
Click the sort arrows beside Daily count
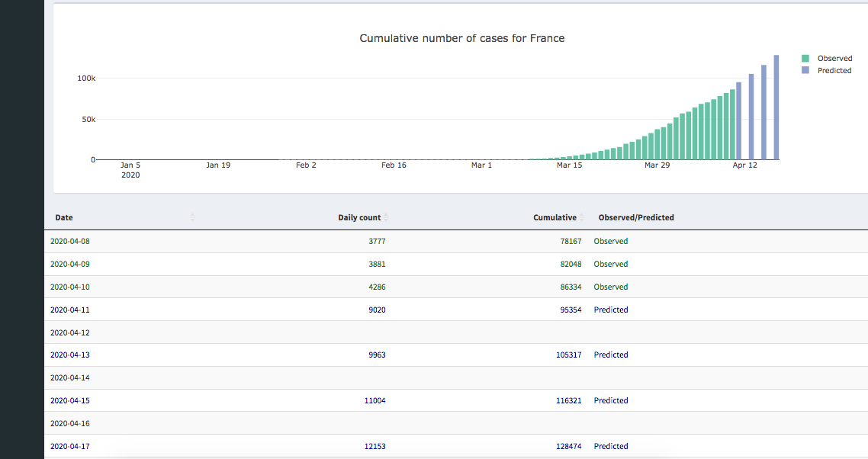click(x=386, y=218)
